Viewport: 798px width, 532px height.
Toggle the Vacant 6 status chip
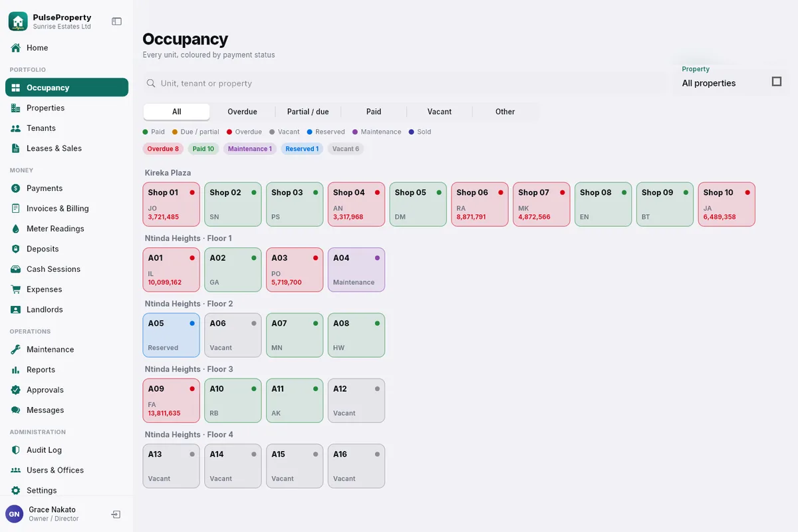point(346,149)
